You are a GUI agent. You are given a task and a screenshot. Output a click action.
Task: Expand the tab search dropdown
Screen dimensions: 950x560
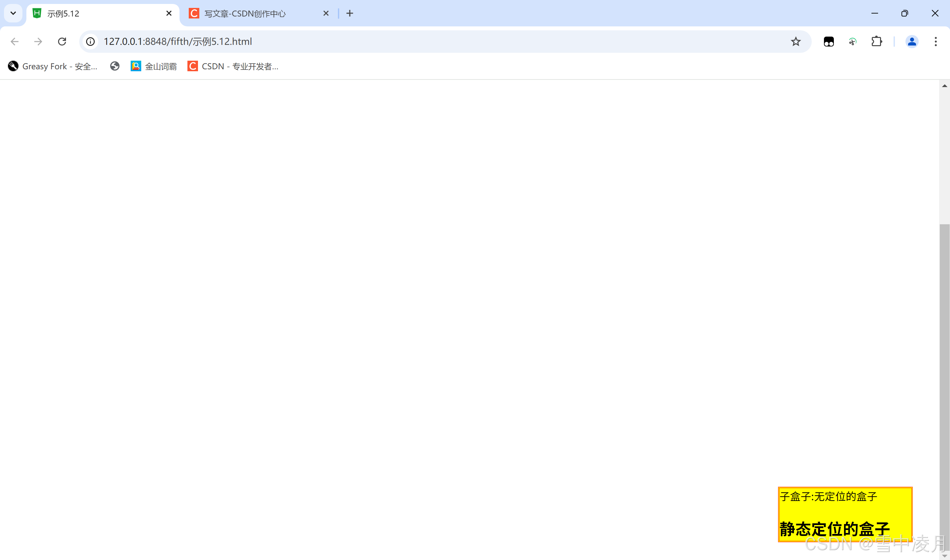pos(13,14)
